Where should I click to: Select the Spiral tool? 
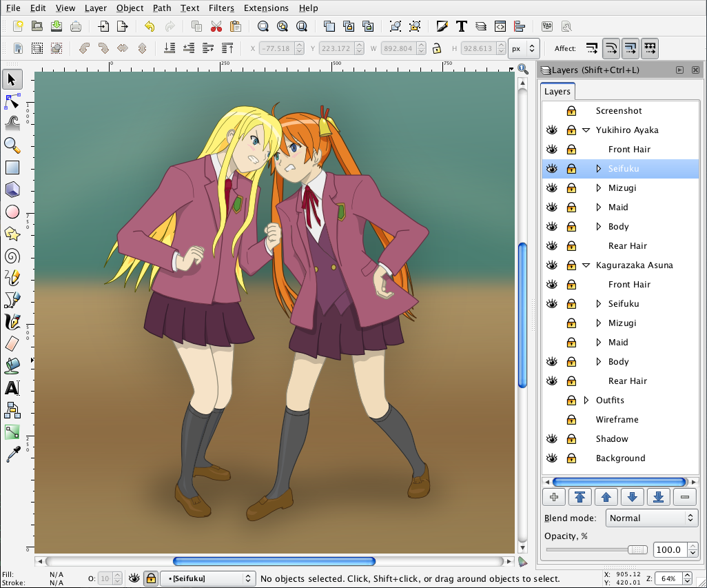[12, 256]
